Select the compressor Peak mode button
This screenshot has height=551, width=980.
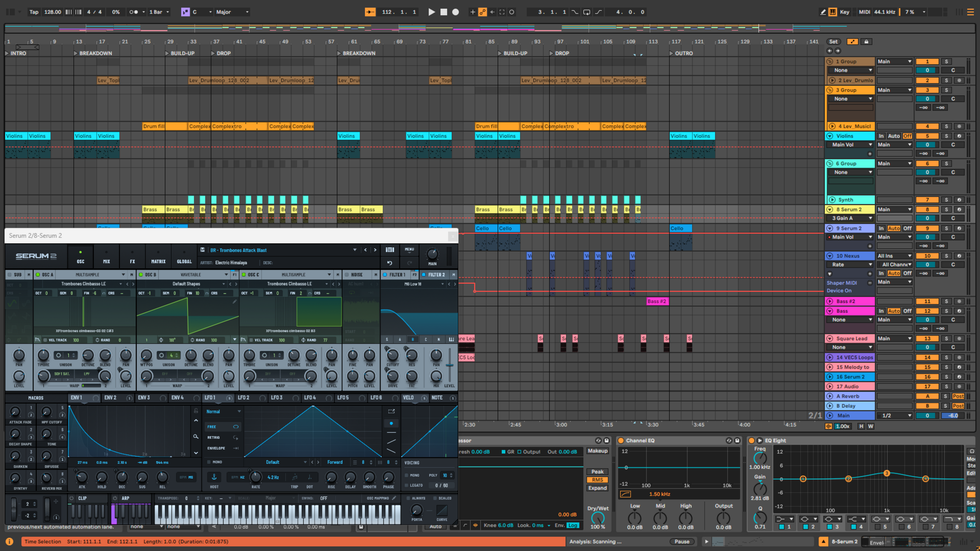coord(597,472)
